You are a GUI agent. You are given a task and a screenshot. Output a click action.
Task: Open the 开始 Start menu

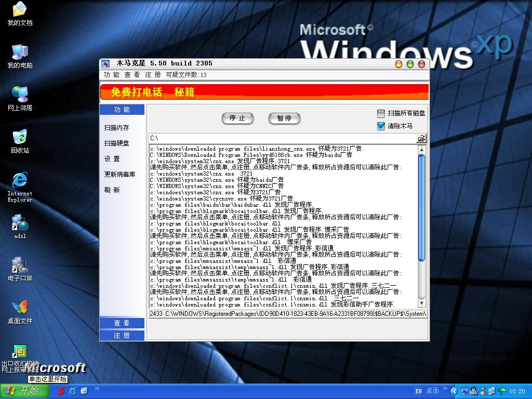point(24,391)
